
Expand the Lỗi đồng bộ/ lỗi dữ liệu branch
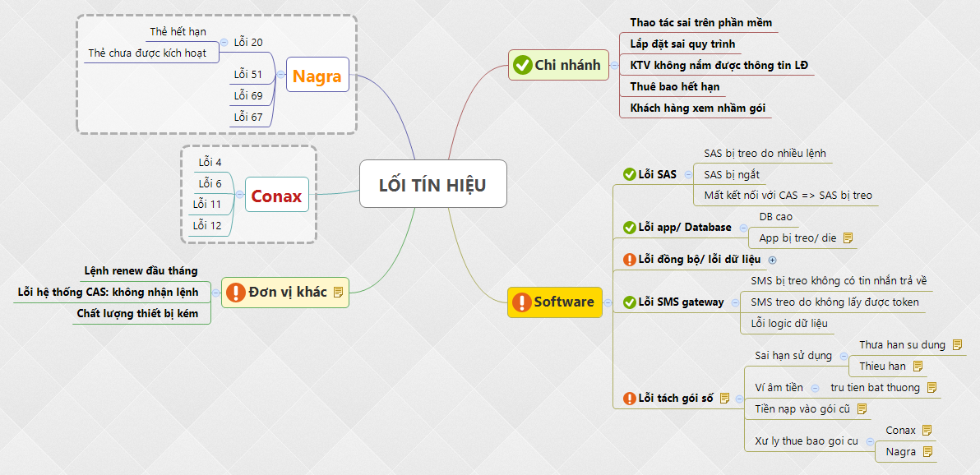click(x=772, y=260)
